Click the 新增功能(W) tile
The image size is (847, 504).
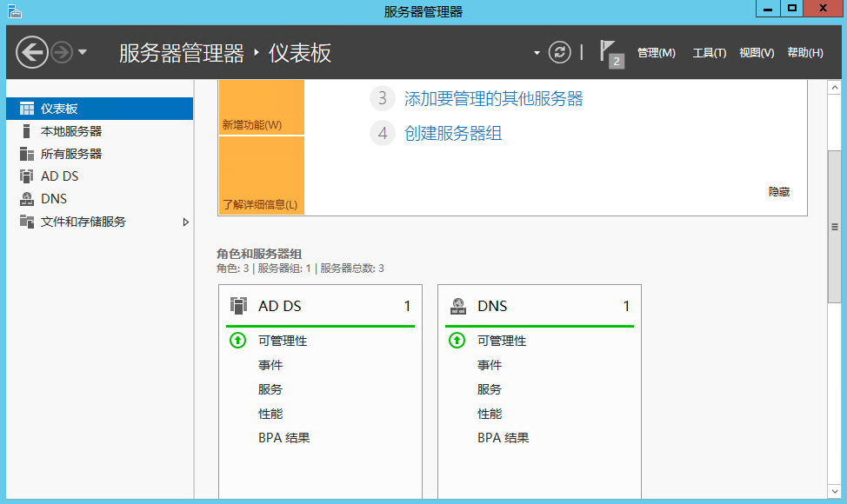[x=262, y=107]
